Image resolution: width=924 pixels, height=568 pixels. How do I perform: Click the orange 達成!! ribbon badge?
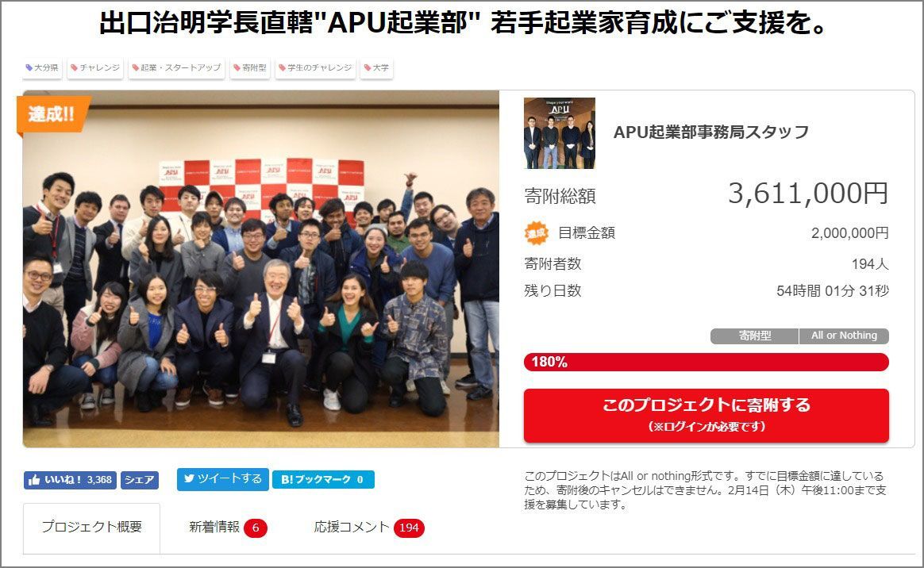(53, 114)
